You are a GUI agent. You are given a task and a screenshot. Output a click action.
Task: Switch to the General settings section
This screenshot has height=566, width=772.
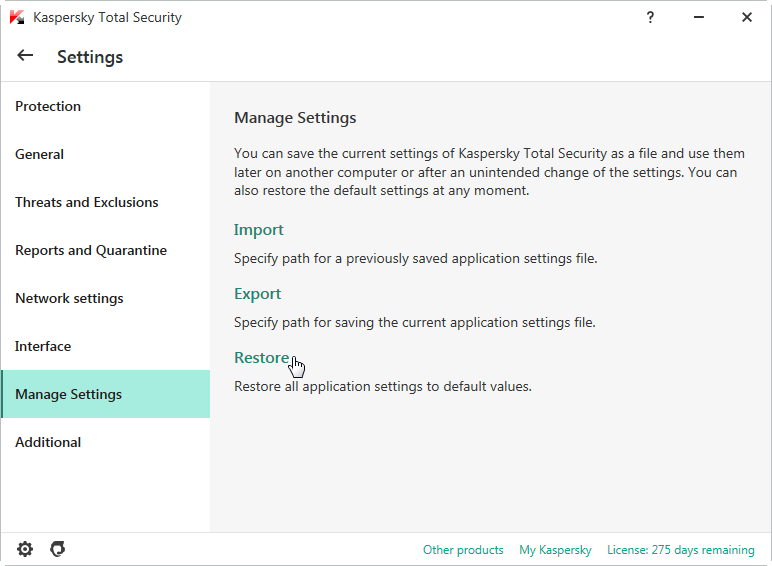(40, 154)
